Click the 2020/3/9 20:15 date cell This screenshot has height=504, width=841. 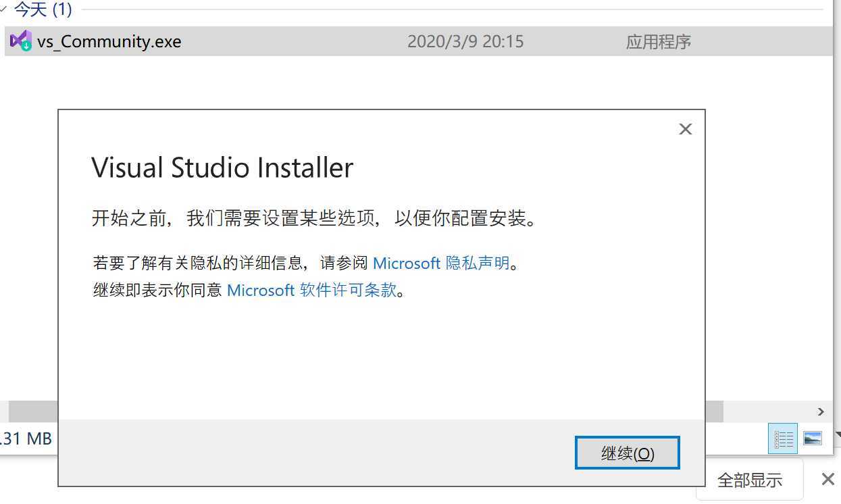[465, 42]
